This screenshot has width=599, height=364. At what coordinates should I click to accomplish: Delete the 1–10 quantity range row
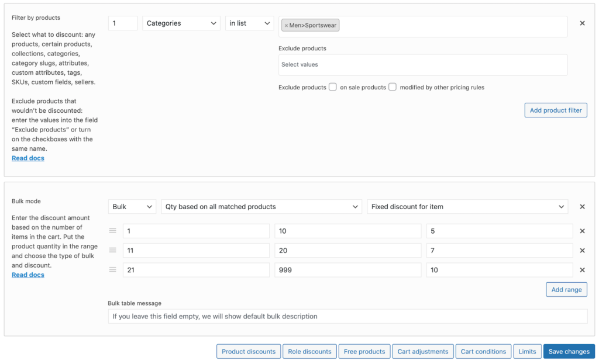[583, 231]
